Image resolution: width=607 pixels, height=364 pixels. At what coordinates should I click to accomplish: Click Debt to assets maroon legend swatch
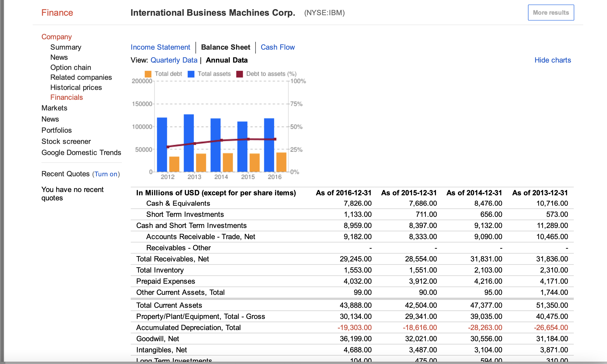coord(240,74)
